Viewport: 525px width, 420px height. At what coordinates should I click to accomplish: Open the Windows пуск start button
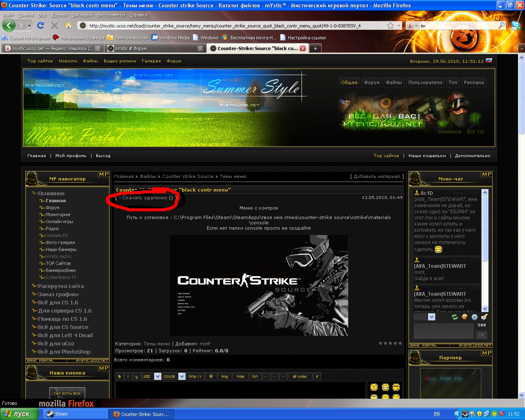click(x=19, y=414)
